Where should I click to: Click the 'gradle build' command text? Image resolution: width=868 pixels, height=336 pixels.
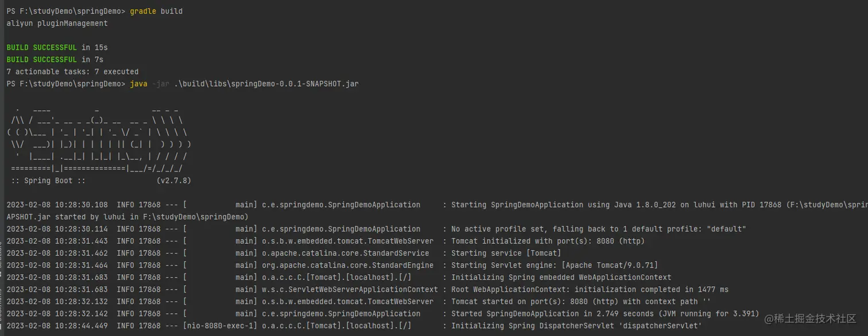click(x=157, y=11)
